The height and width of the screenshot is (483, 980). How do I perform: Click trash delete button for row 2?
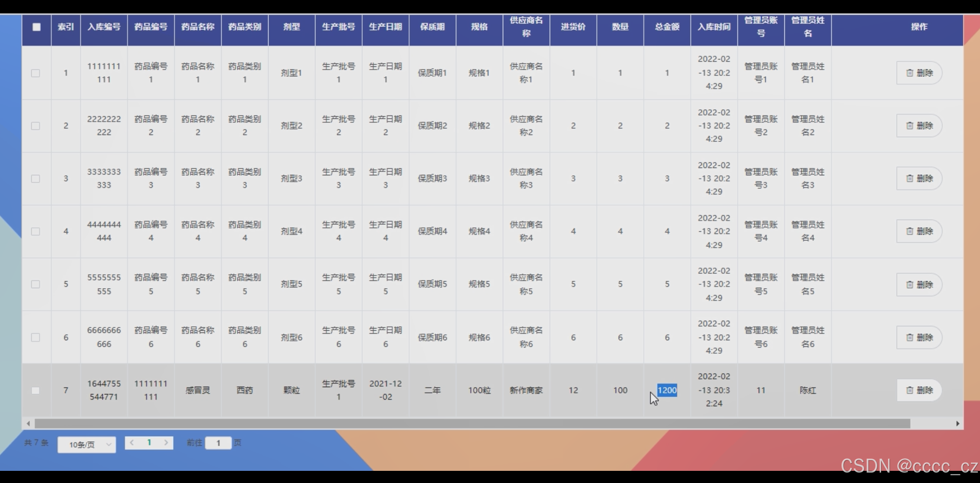(x=919, y=126)
